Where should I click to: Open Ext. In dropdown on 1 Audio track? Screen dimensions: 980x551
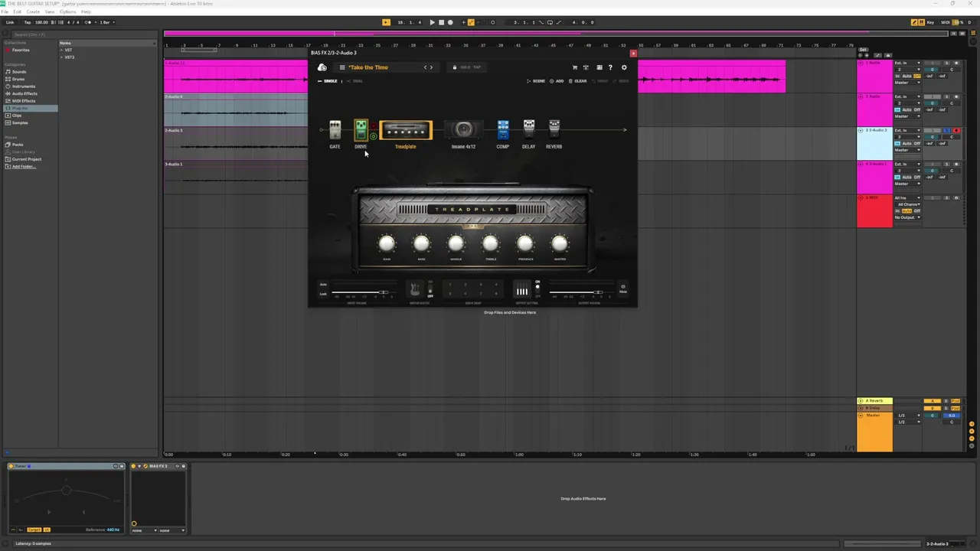[x=907, y=63]
